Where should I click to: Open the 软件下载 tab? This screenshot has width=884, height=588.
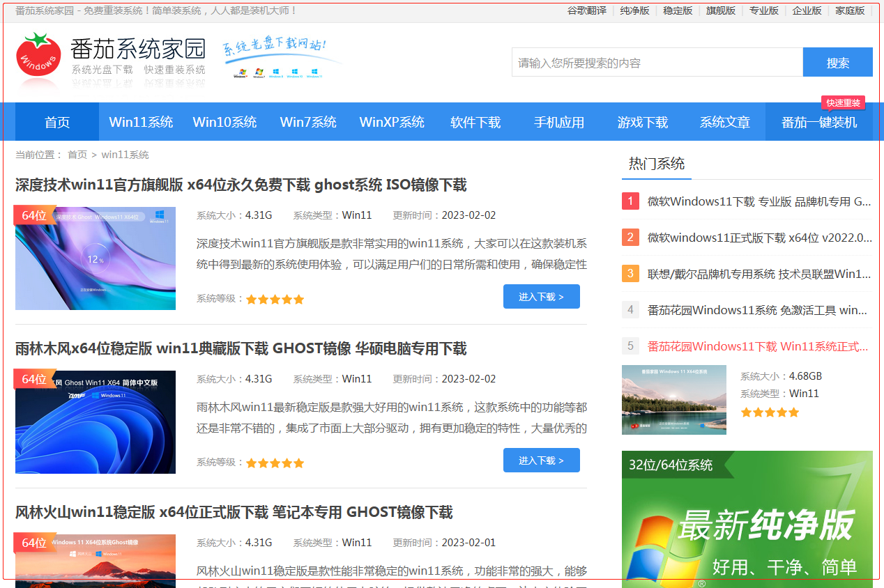pos(475,122)
